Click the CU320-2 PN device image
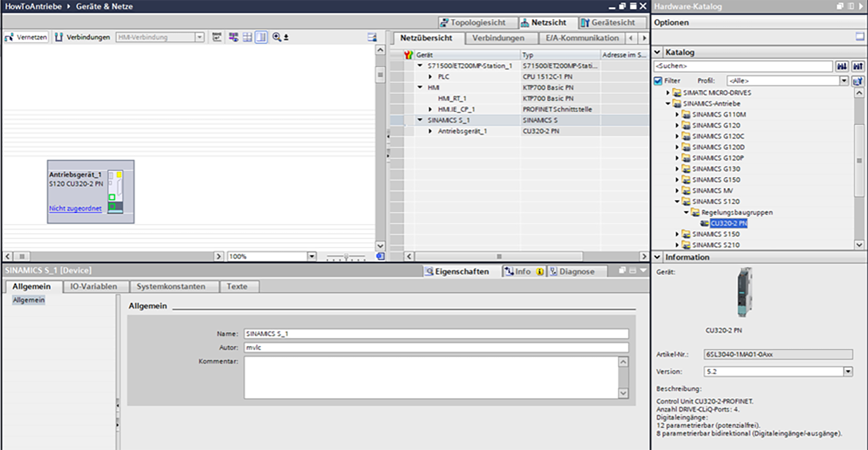 click(x=745, y=292)
